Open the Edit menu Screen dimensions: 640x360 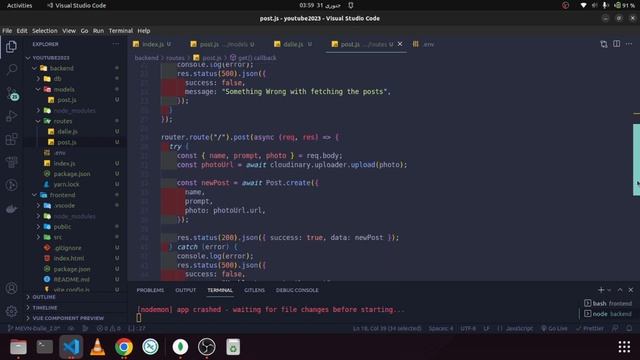(22, 31)
